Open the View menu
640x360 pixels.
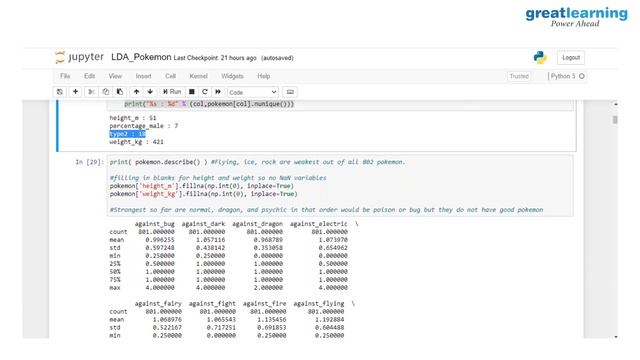point(115,76)
